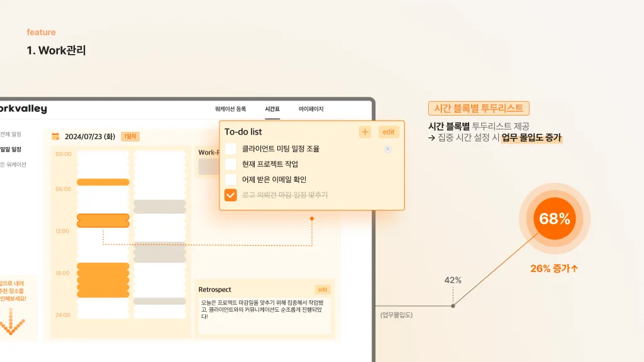
Task: Uncheck the completed 로고 의뢰건 task
Action: point(231,195)
